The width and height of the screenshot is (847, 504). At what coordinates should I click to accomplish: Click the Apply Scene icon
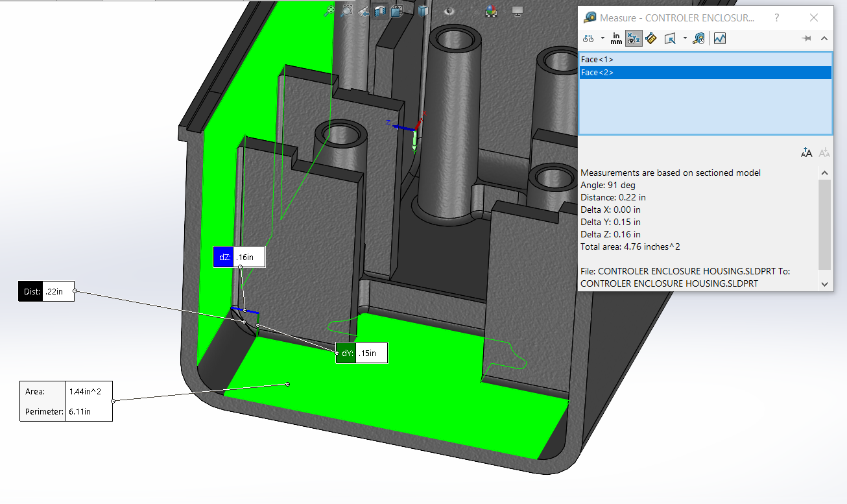point(492,11)
